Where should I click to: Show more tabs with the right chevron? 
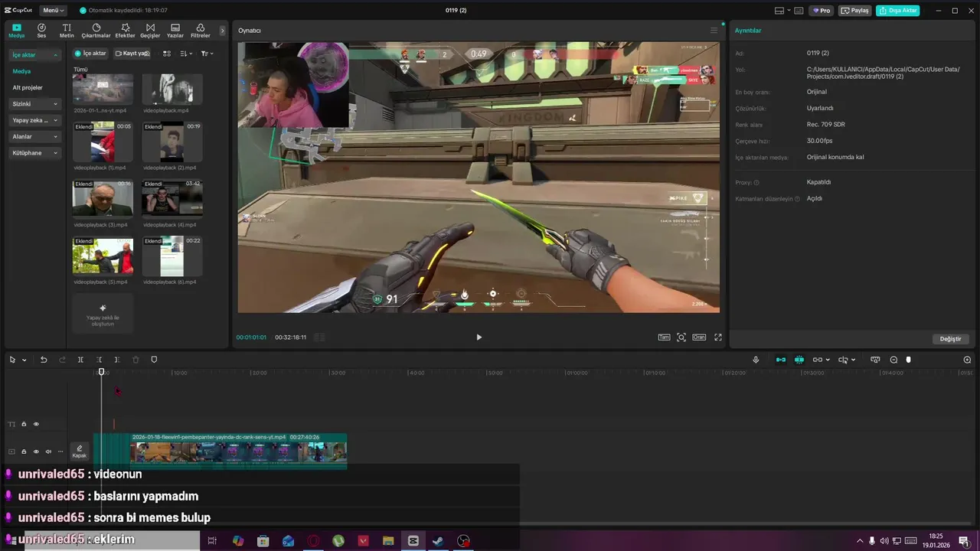pyautogui.click(x=223, y=31)
